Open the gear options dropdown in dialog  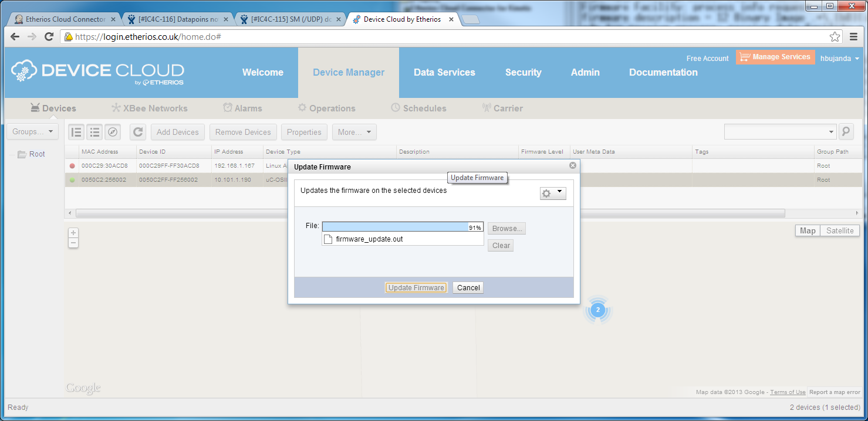[552, 193]
